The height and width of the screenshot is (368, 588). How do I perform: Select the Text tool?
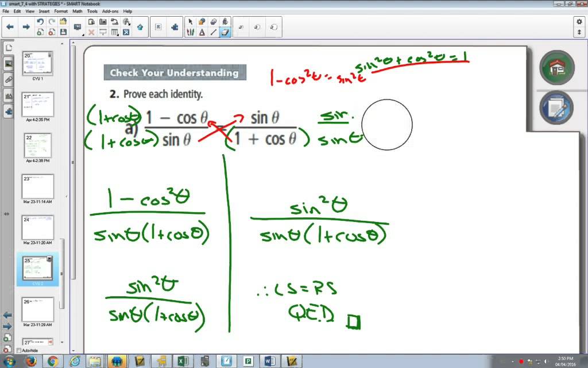(202, 32)
